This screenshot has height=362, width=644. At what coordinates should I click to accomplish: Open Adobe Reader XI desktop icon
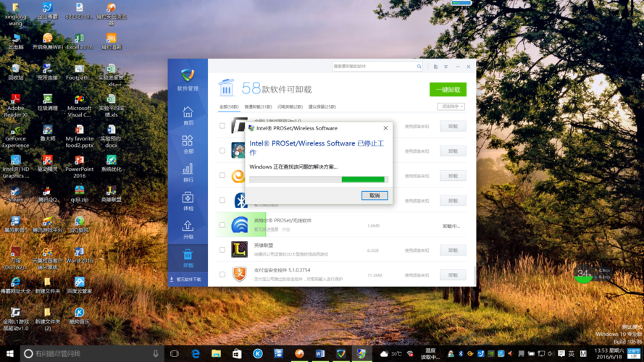[x=16, y=105]
